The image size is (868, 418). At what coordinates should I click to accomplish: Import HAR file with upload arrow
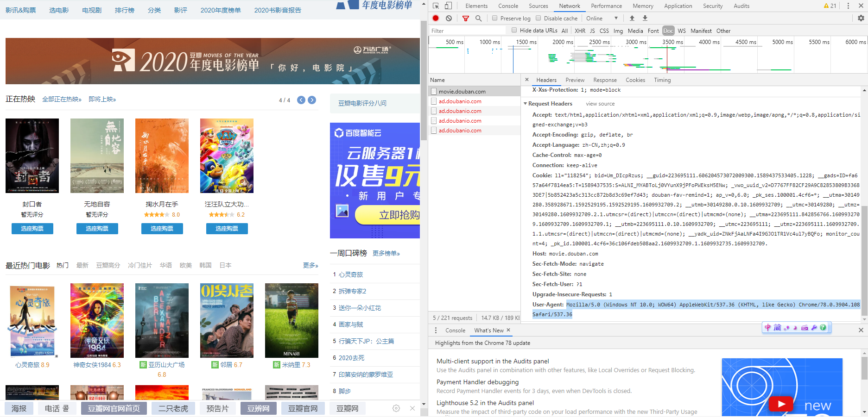point(632,18)
